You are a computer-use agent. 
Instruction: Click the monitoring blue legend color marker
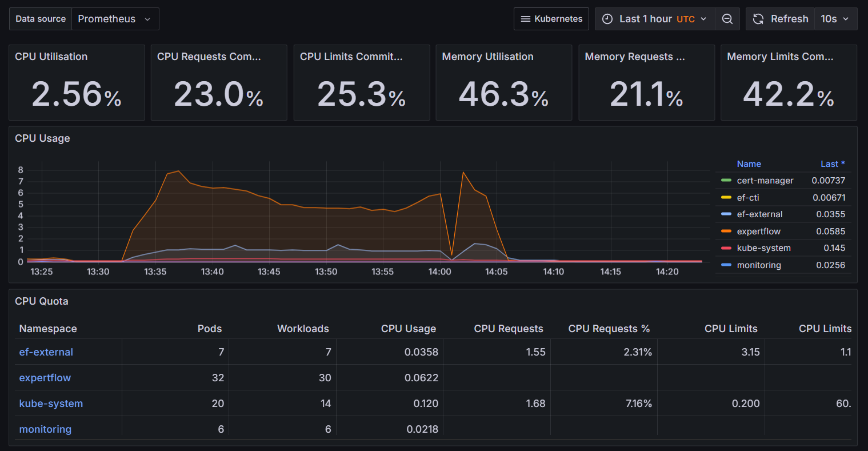tap(726, 265)
